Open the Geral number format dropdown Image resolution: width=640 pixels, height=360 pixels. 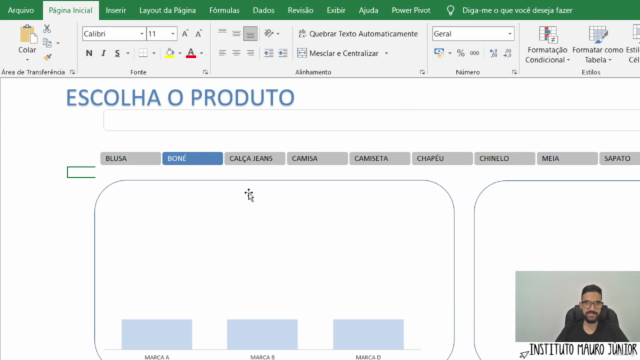pyautogui.click(x=510, y=34)
